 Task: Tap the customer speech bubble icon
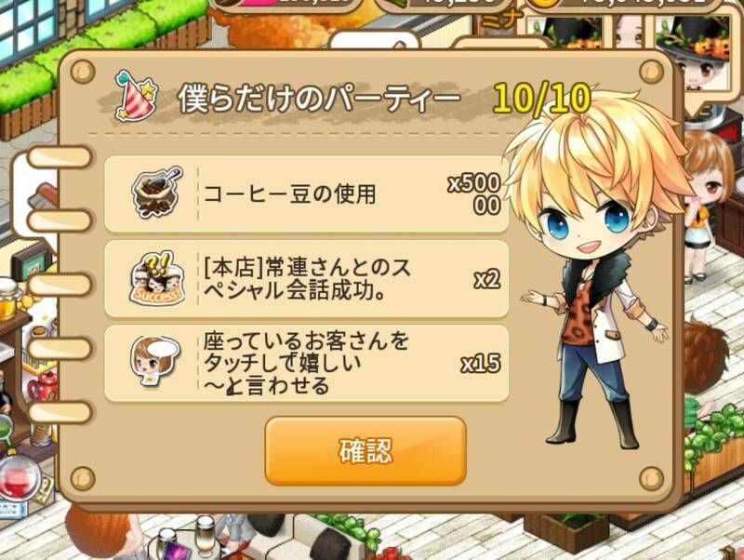pos(154,362)
